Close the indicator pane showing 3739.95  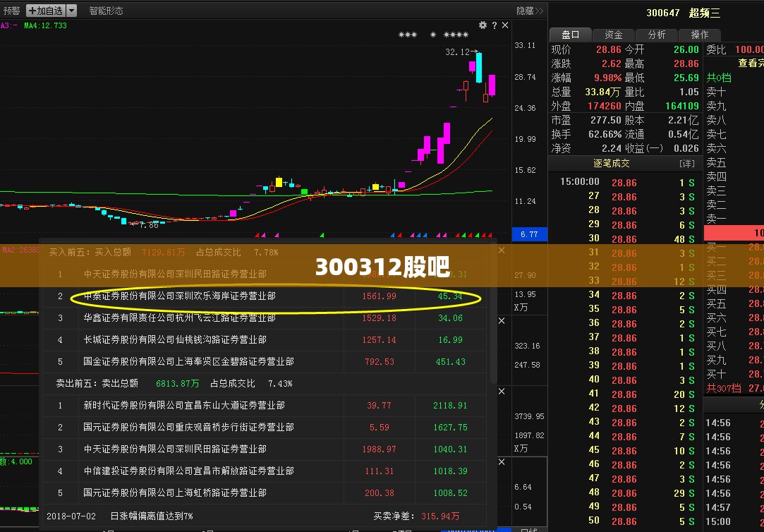click(502, 391)
